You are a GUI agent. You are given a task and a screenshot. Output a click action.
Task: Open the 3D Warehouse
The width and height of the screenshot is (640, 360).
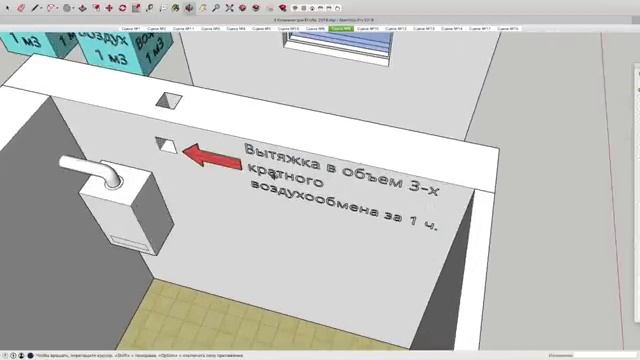click(x=242, y=8)
